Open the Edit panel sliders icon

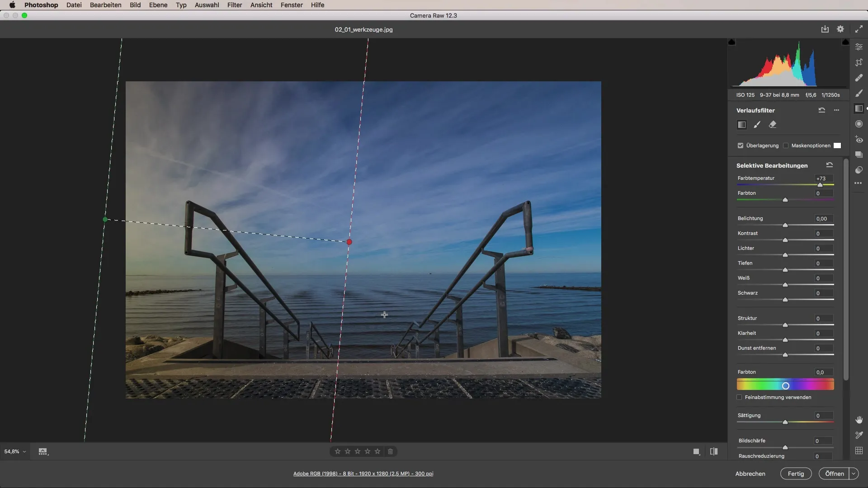[859, 47]
